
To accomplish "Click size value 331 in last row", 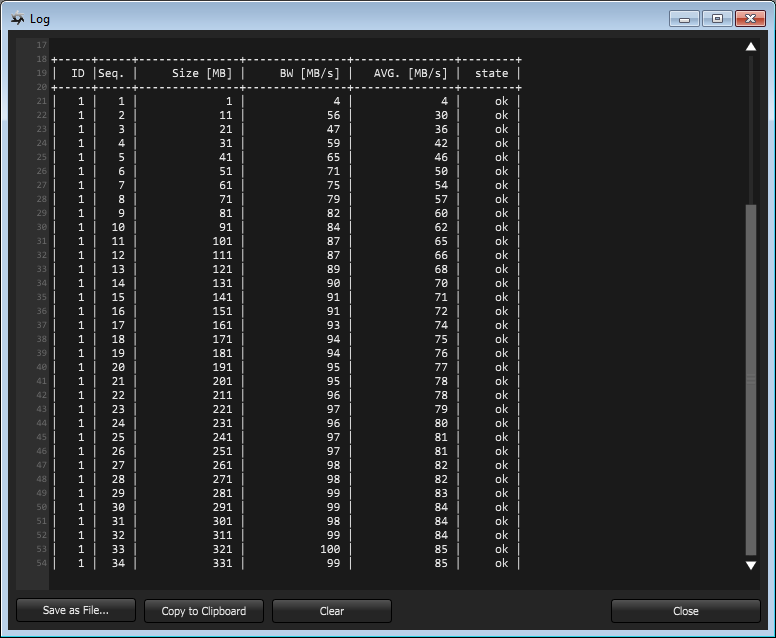I will pyautogui.click(x=222, y=563).
